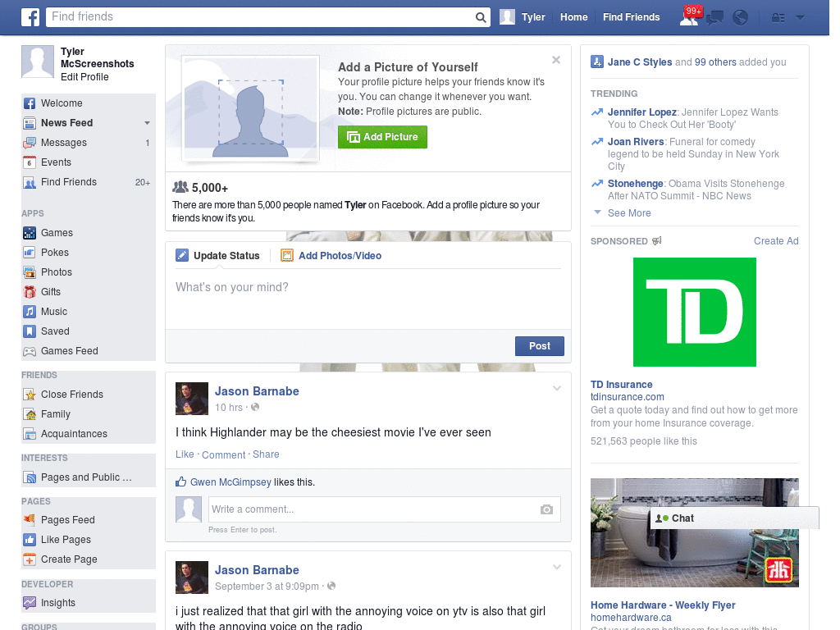Open the privacy shortcuts lock icon
840x630 pixels.
tap(778, 18)
